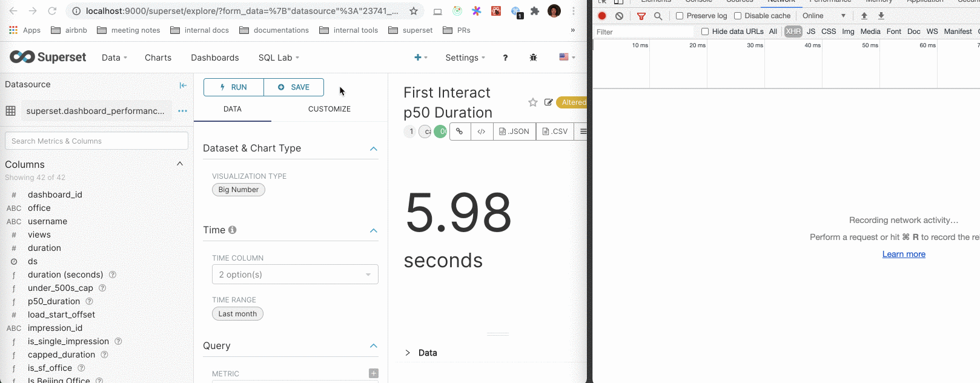Click the question mark help icon
Viewport: 980px width, 383px height.
tap(505, 58)
